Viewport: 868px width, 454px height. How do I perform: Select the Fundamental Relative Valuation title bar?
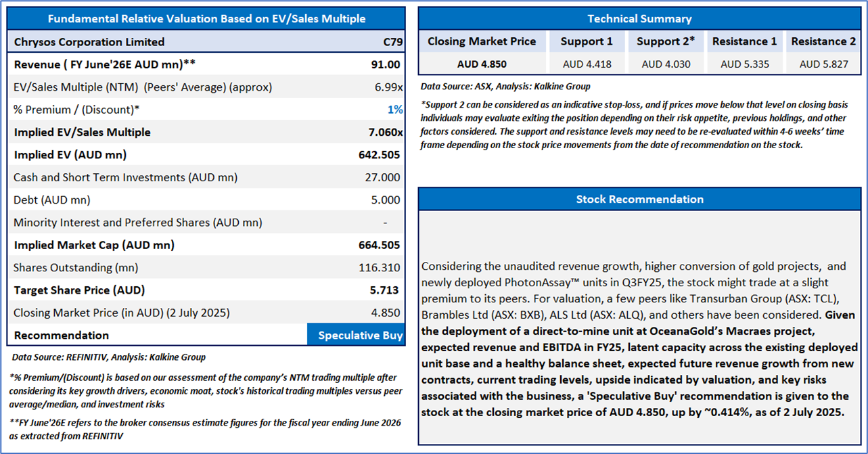206,19
